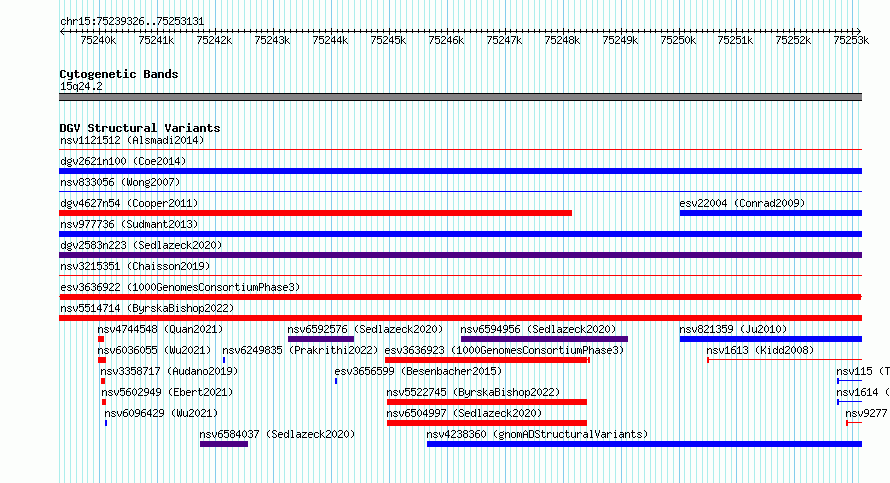Click the nsv115 blue variant marker
This screenshot has width=890, height=483.
[x=850, y=381]
